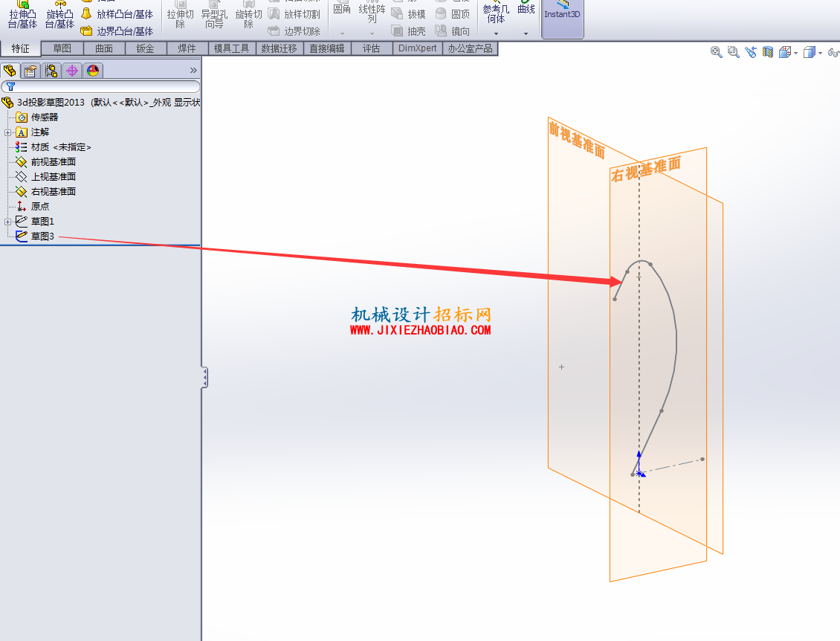Screen dimensions: 840x641
Task: Open the Display Style dropdown arrow
Action: [x=820, y=53]
